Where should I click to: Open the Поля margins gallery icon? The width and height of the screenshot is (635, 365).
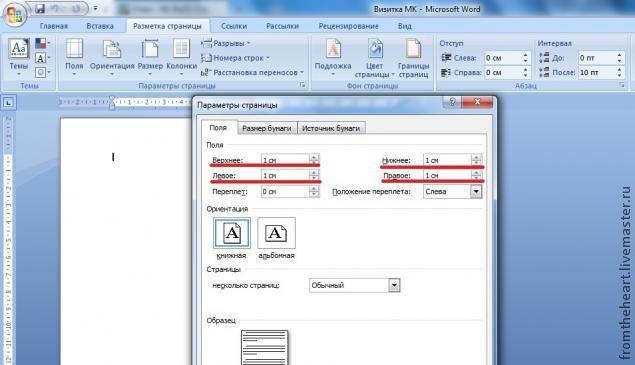[74, 49]
